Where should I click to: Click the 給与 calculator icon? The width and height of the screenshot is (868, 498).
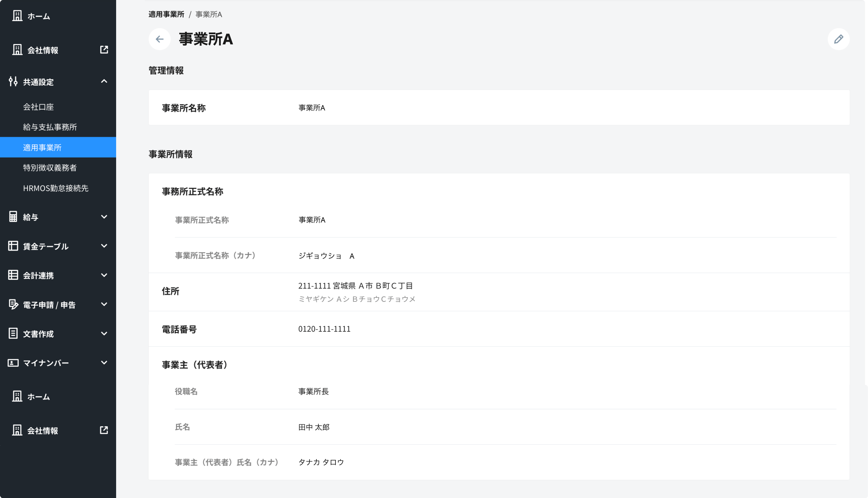(13, 217)
